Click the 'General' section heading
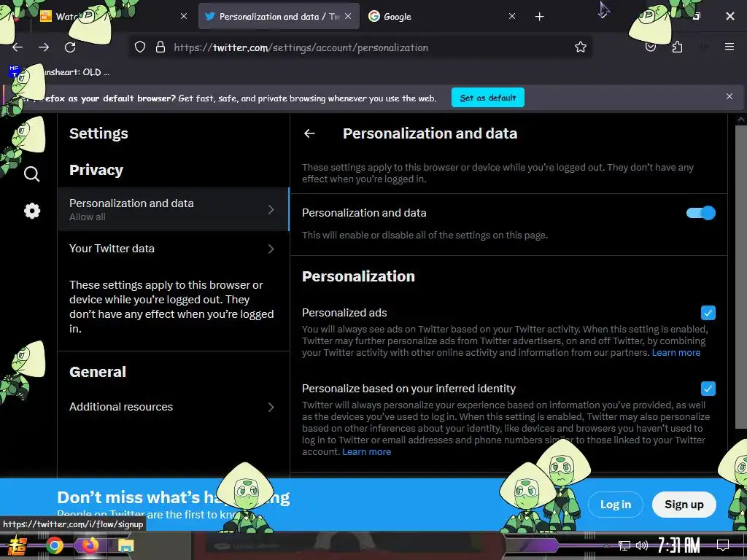This screenshot has width=747, height=560. click(x=98, y=372)
